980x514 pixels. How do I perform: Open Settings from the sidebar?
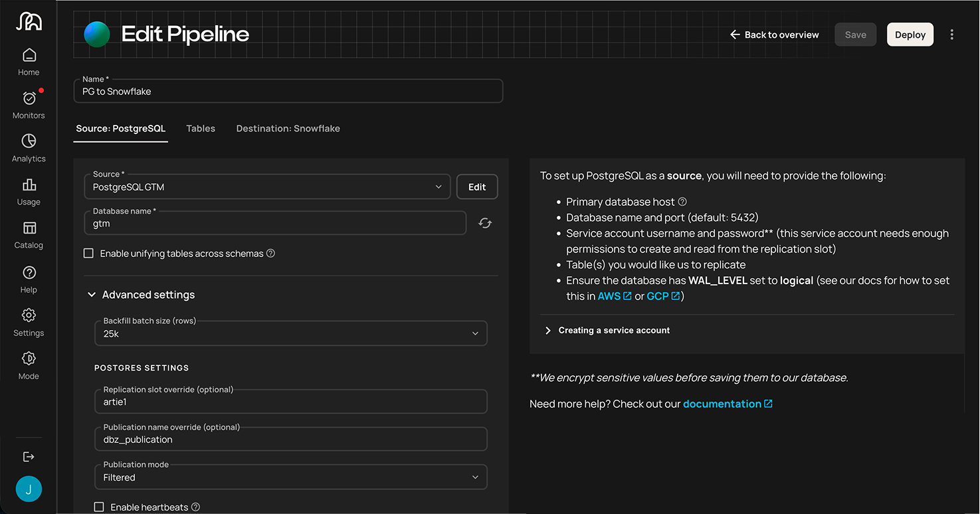point(29,323)
